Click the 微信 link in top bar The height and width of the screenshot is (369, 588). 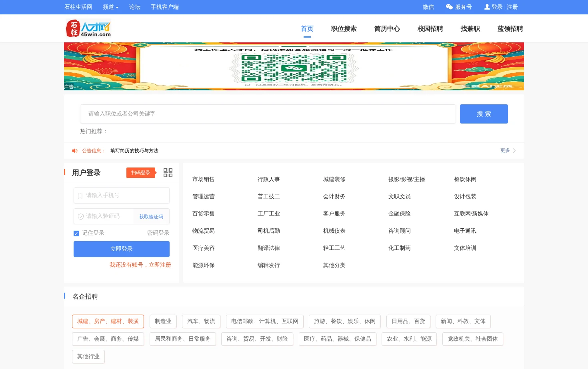coord(428,7)
